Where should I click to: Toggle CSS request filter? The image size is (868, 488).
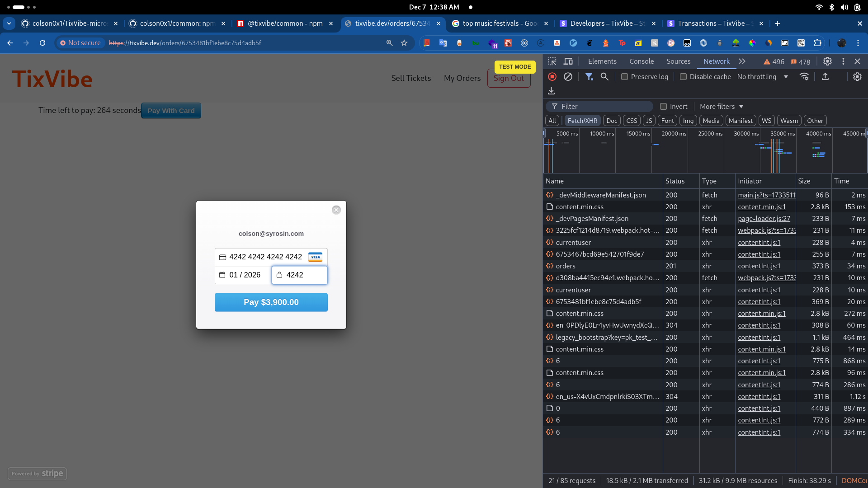point(632,121)
